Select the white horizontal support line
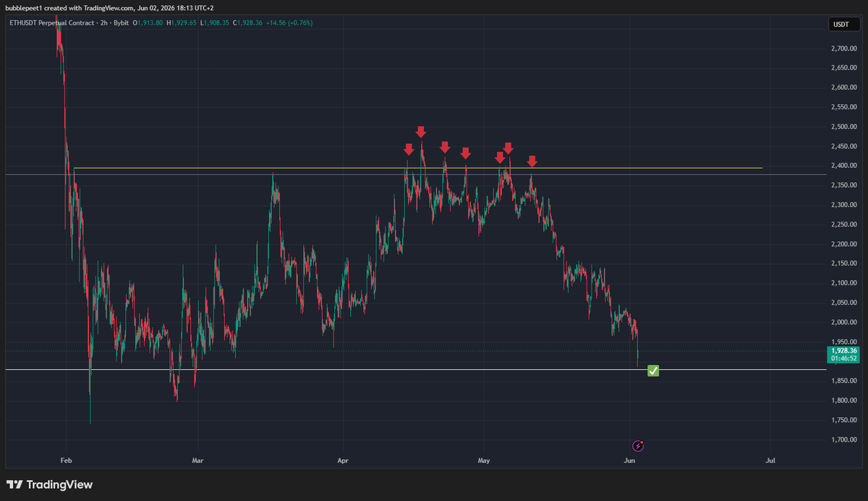 point(415,369)
